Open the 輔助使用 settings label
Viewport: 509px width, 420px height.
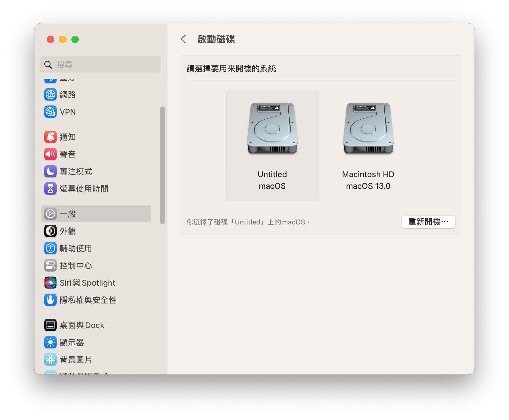pos(76,248)
